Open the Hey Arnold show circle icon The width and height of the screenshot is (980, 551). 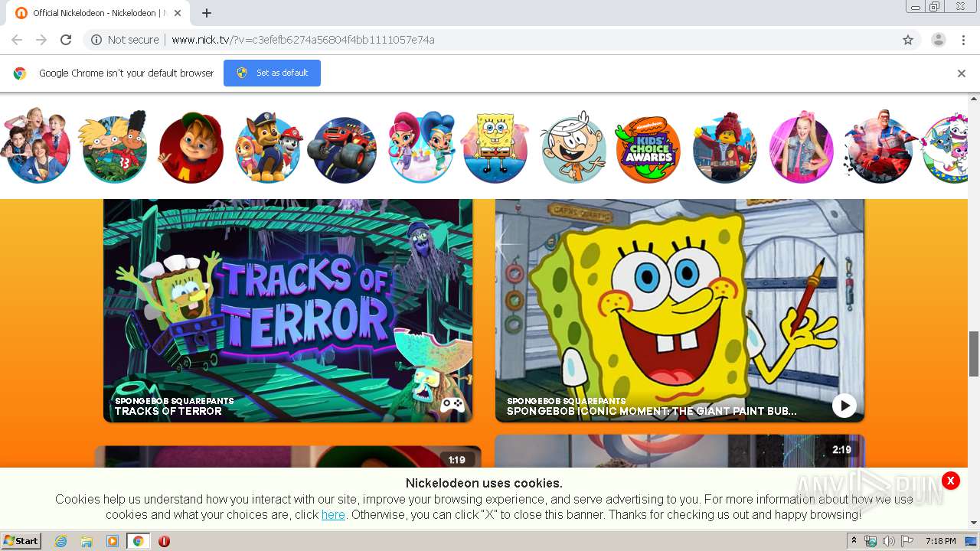(x=114, y=148)
